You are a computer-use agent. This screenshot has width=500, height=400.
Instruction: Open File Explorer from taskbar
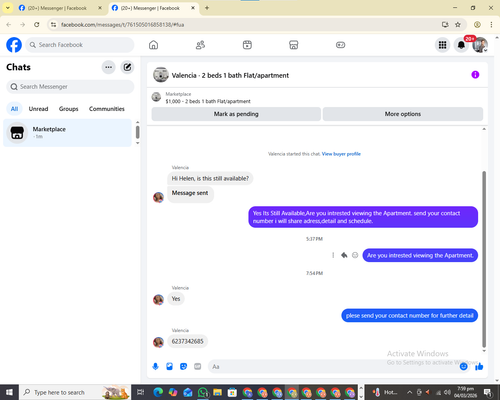click(x=217, y=392)
